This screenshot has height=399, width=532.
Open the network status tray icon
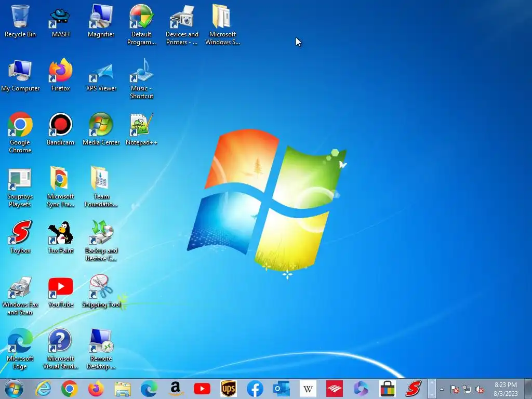[x=467, y=389]
